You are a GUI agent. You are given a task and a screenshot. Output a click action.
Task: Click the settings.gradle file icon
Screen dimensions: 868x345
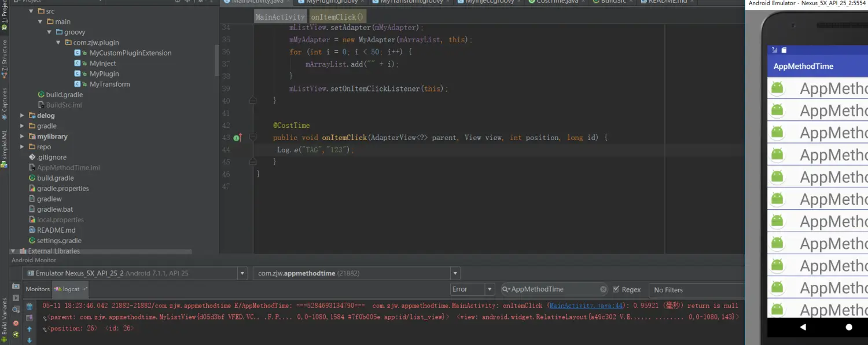tap(32, 240)
